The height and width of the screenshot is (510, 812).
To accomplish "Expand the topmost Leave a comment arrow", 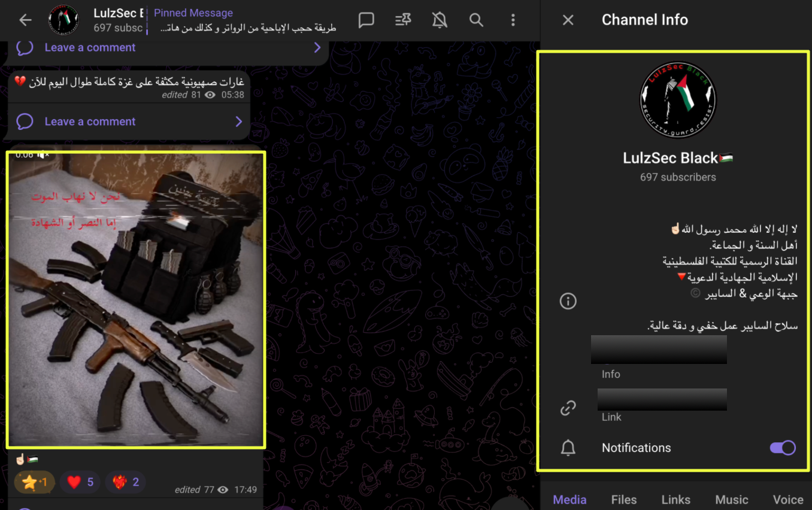I will (317, 47).
